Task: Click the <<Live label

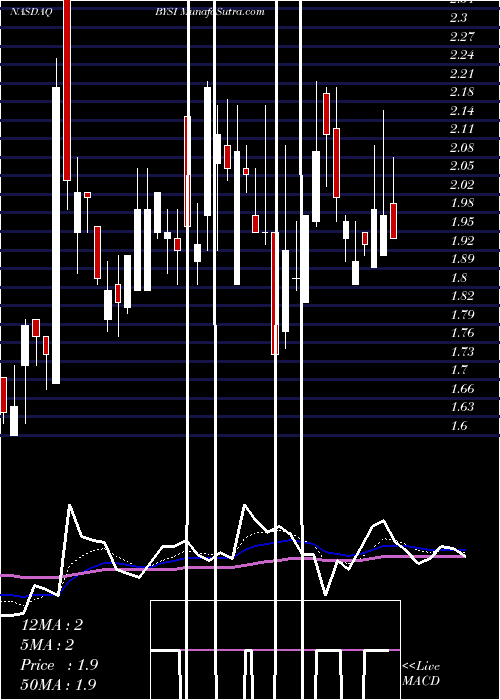Action: click(421, 667)
